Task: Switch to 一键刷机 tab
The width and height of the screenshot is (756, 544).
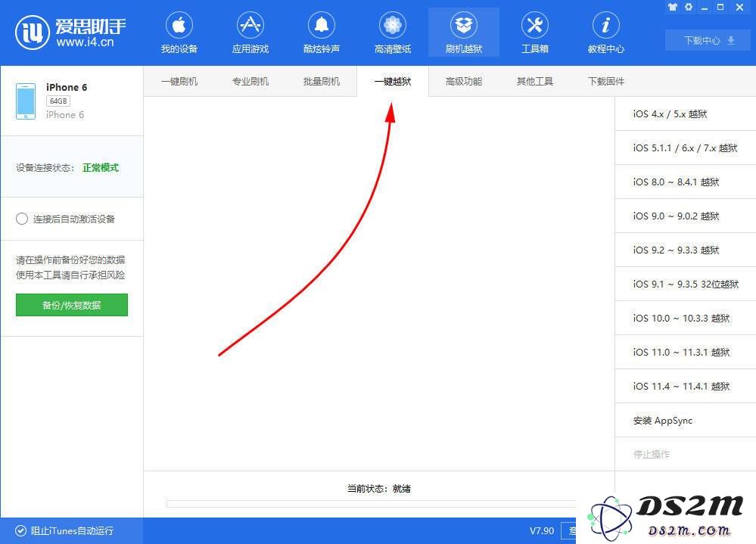Action: click(179, 82)
